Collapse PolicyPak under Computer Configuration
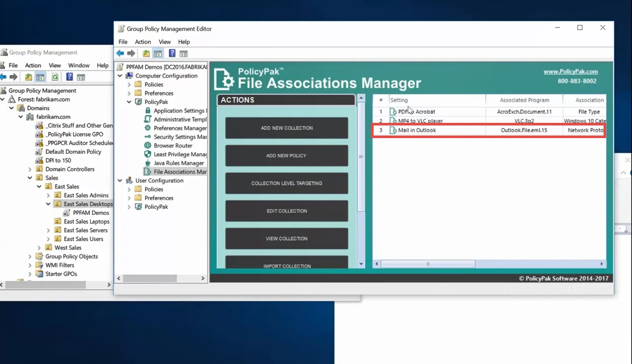632x364 pixels. click(x=129, y=102)
